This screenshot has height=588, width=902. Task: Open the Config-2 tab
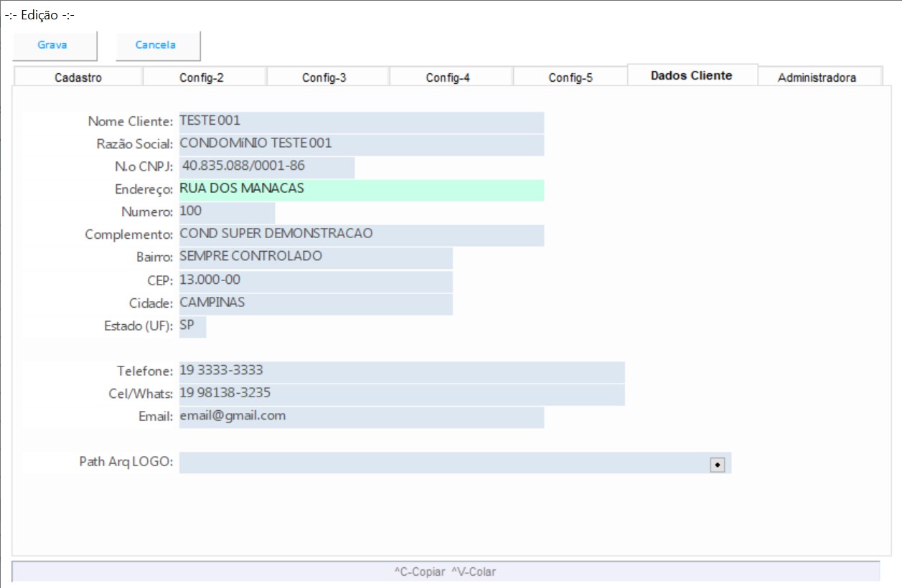point(202,77)
